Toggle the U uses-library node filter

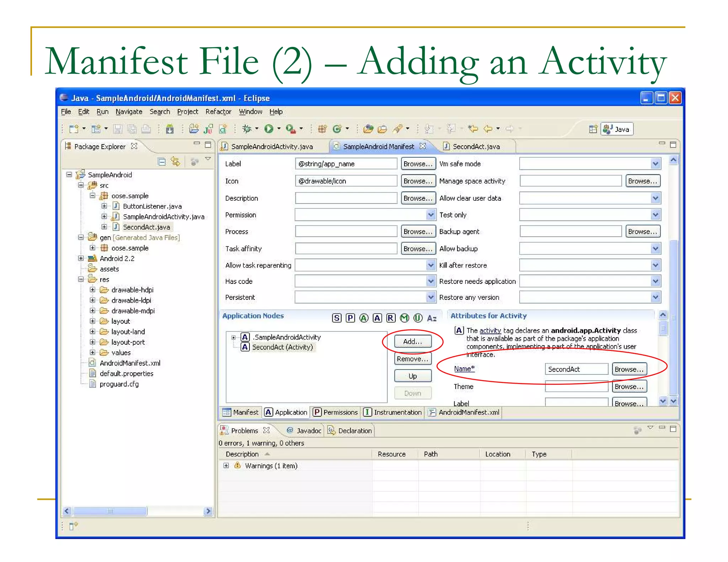(418, 318)
